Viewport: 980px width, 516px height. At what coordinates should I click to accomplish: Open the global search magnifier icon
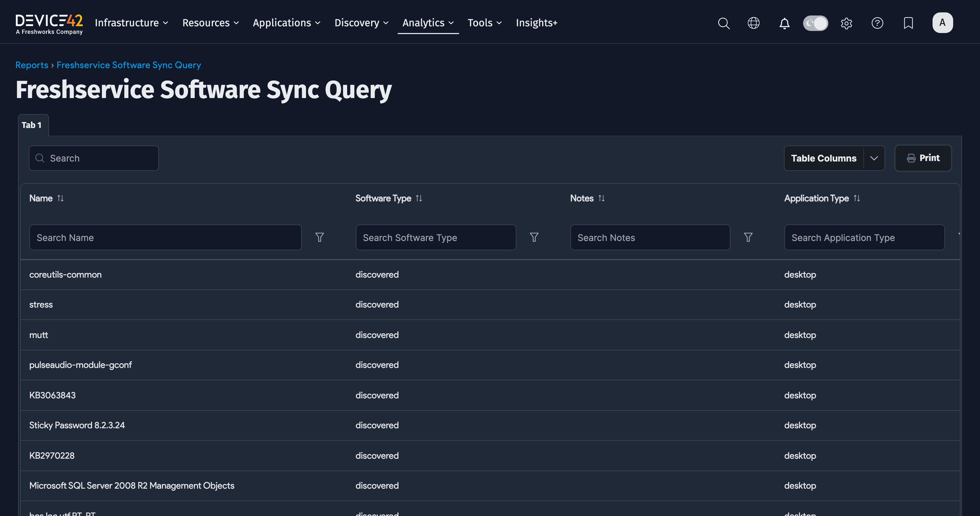click(724, 23)
